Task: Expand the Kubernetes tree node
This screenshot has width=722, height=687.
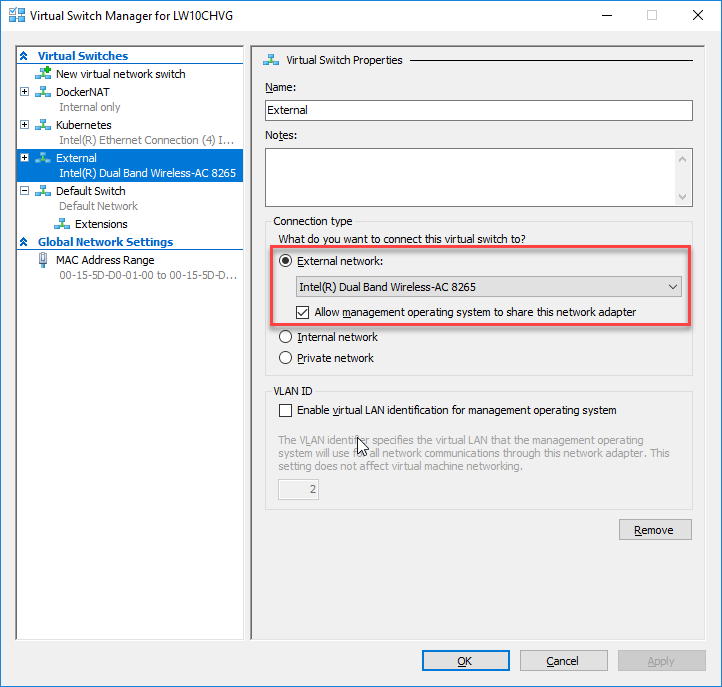Action: pos(25,125)
